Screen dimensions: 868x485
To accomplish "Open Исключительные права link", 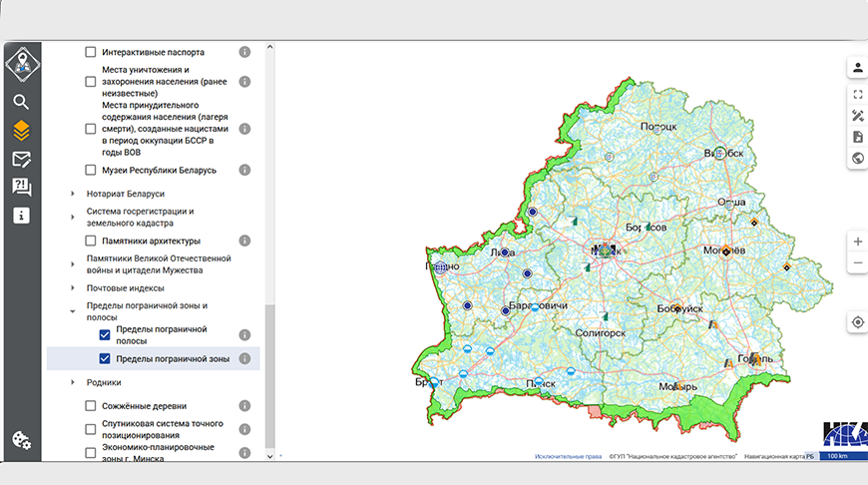I will (x=568, y=457).
